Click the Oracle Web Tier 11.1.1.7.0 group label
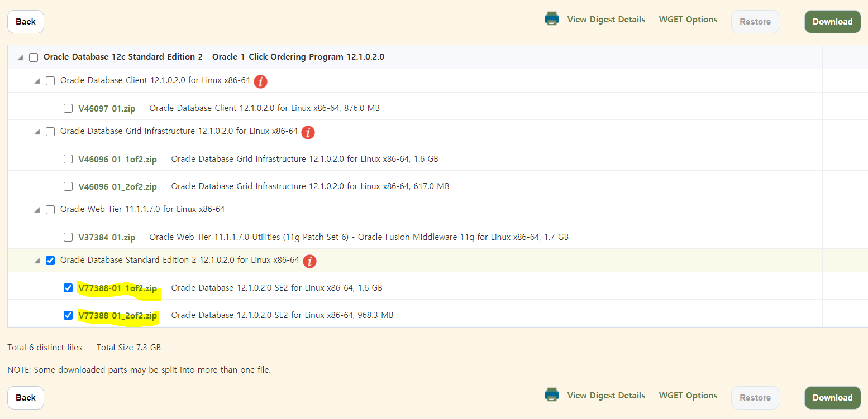 click(x=142, y=209)
